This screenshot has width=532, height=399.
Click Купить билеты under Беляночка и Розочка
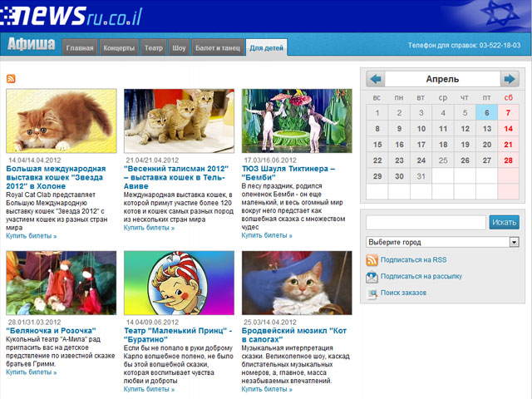(x=32, y=372)
